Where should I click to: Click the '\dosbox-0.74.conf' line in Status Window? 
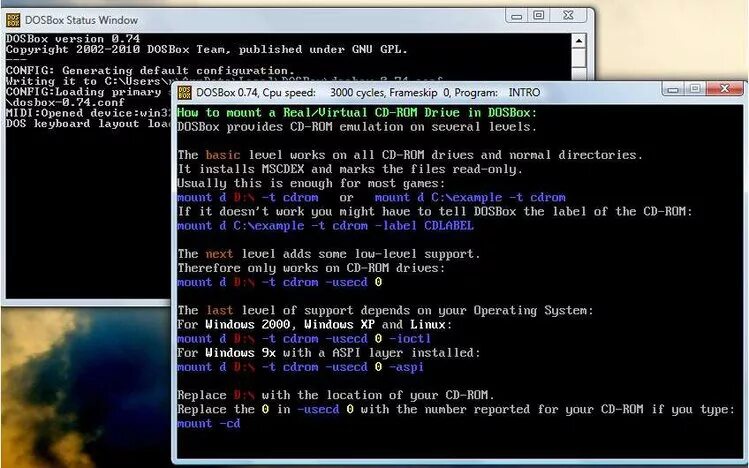[65, 102]
